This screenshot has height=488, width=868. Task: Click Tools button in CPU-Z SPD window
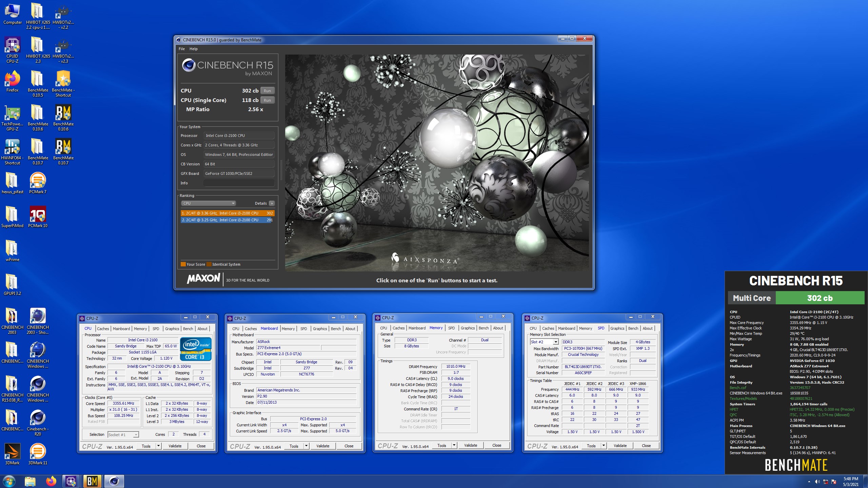(x=591, y=446)
